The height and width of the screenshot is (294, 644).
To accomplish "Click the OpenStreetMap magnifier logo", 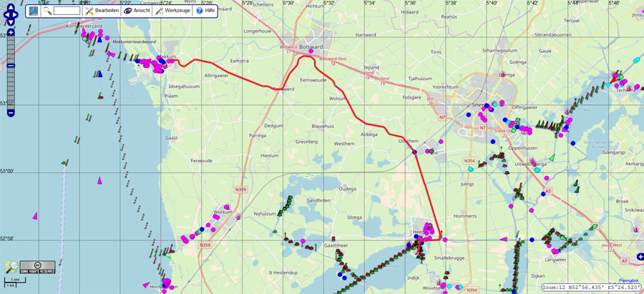I will pos(12,267).
